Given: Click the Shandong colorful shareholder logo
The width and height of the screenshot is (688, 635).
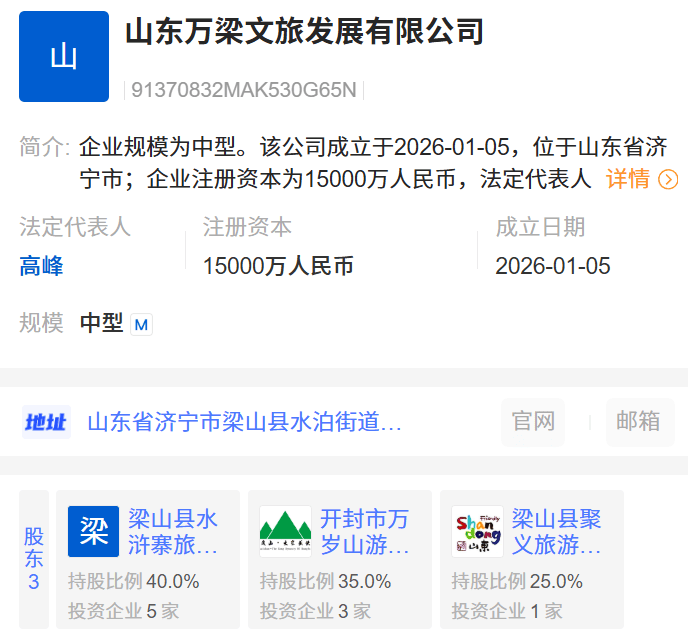Looking at the screenshot, I should pos(477,532).
